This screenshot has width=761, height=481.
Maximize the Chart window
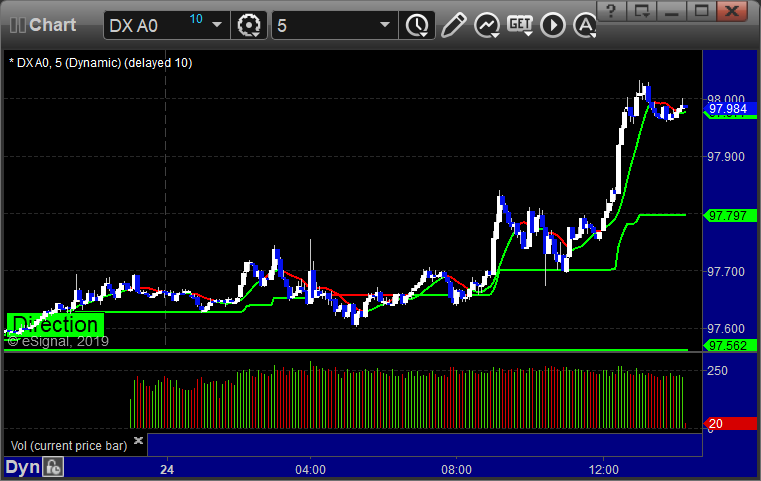pos(701,11)
